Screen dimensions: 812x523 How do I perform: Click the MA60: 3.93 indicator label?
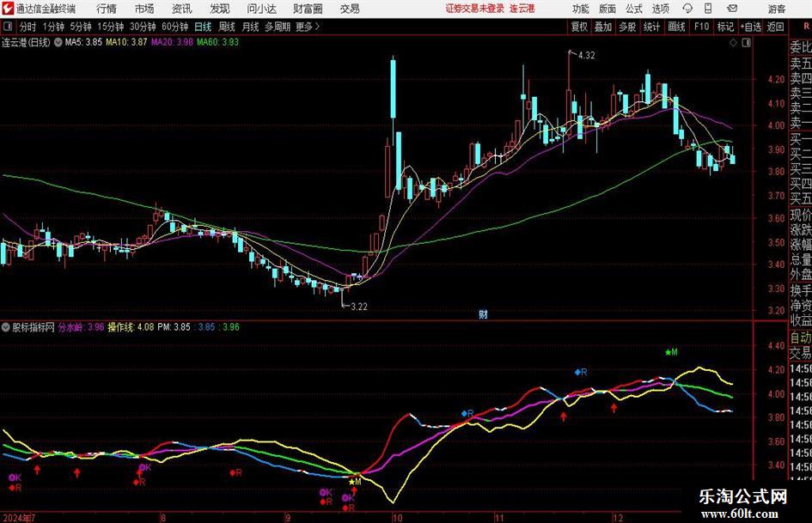pyautogui.click(x=217, y=42)
